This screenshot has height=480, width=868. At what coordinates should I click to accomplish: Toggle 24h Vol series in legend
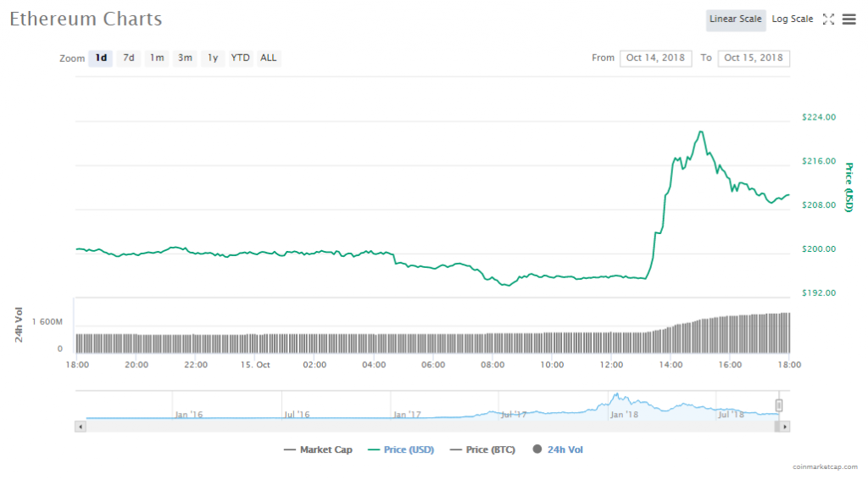click(x=558, y=449)
